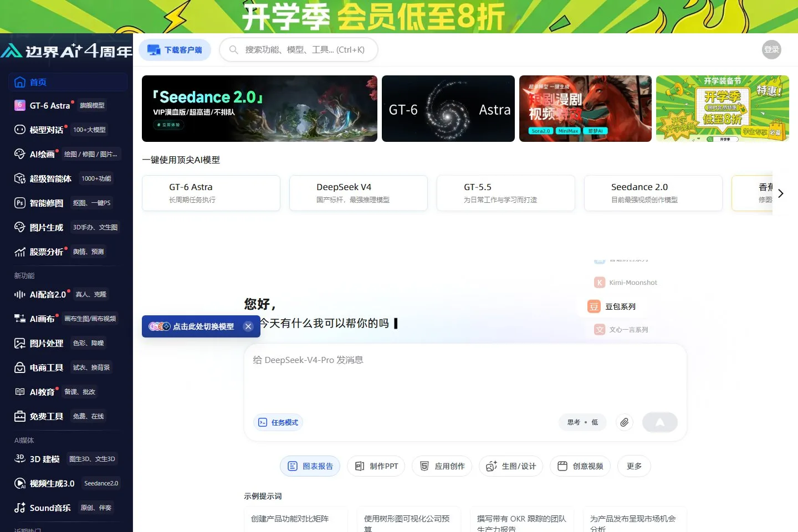Open AI画布 canvas icon

(x=20, y=319)
